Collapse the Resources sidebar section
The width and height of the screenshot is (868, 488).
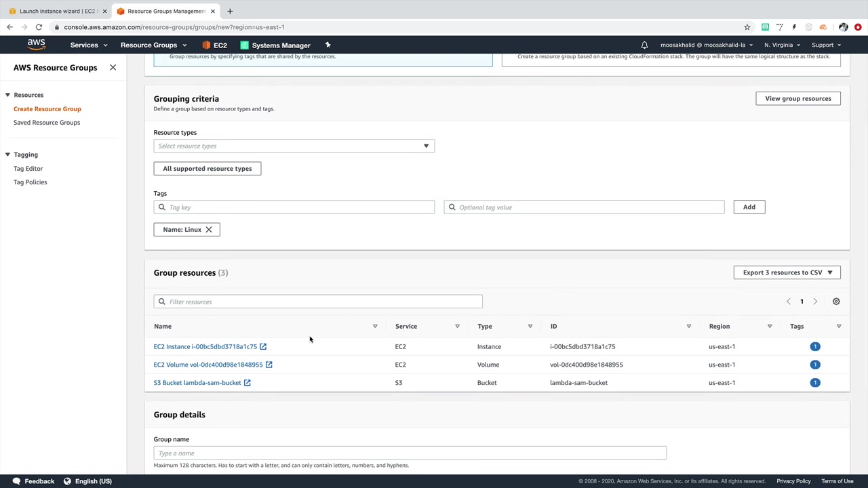tap(7, 95)
